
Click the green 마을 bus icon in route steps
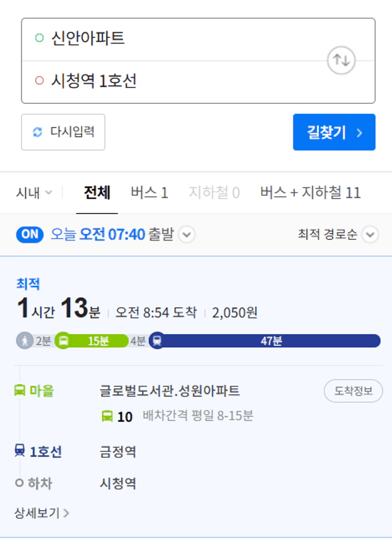coord(19,390)
